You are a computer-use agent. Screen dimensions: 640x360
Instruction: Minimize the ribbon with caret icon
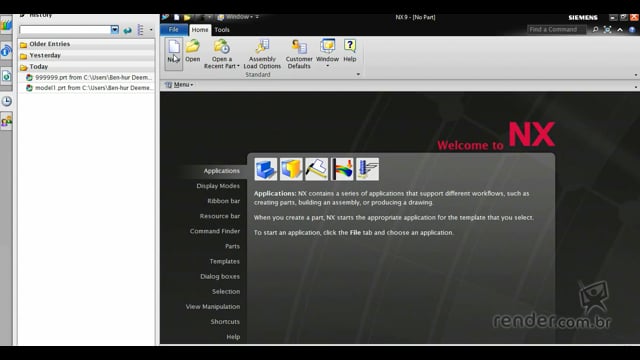coord(620,29)
